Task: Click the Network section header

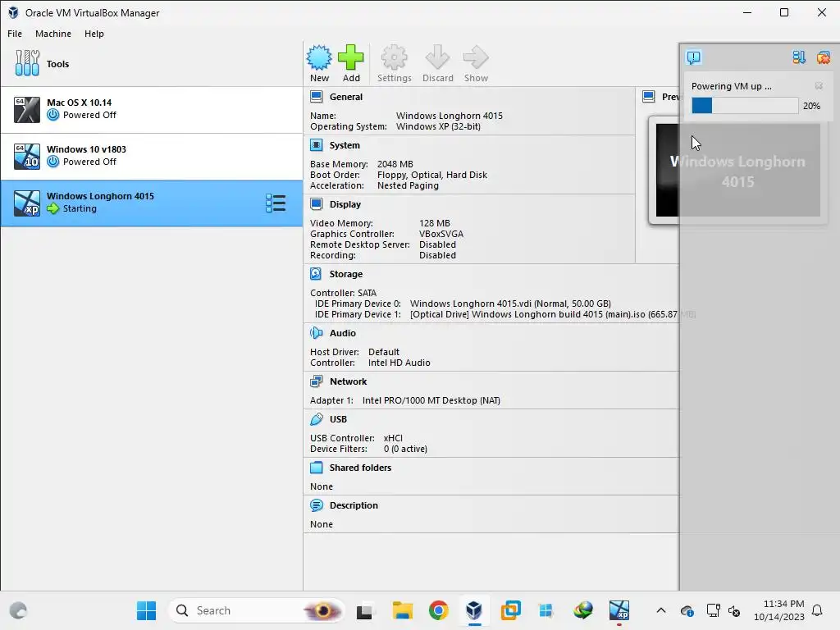Action: tap(348, 381)
